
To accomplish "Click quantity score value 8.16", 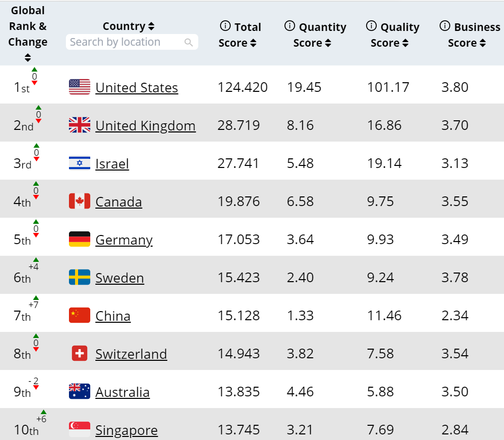I will tap(300, 125).
